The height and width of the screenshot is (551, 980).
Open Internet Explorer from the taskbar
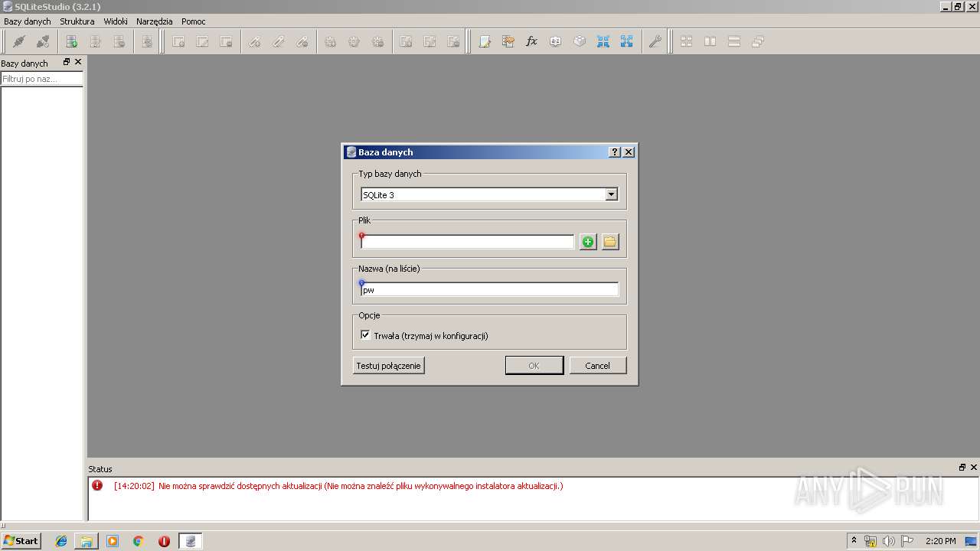pyautogui.click(x=61, y=541)
